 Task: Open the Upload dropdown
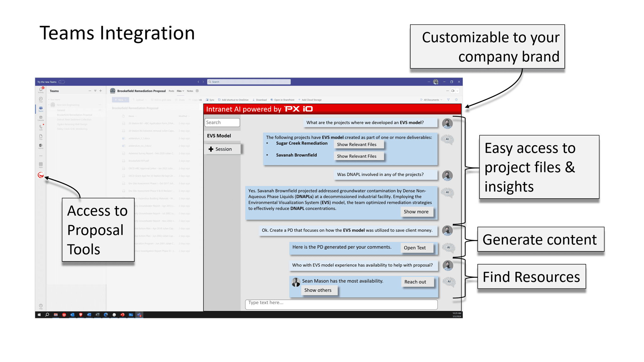(x=139, y=100)
